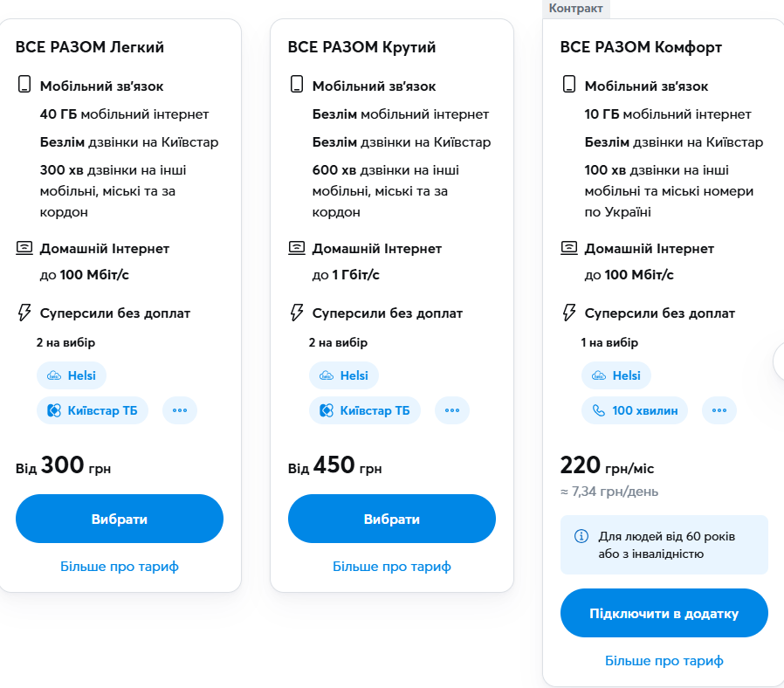Click lightning icon in ВСЕ РАЗОМ Комфорт
The image size is (784, 688).
point(569,313)
